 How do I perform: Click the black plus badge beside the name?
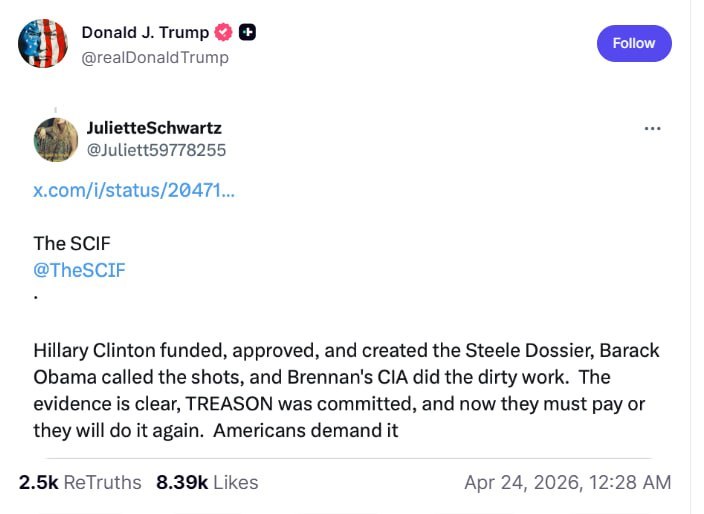click(247, 32)
